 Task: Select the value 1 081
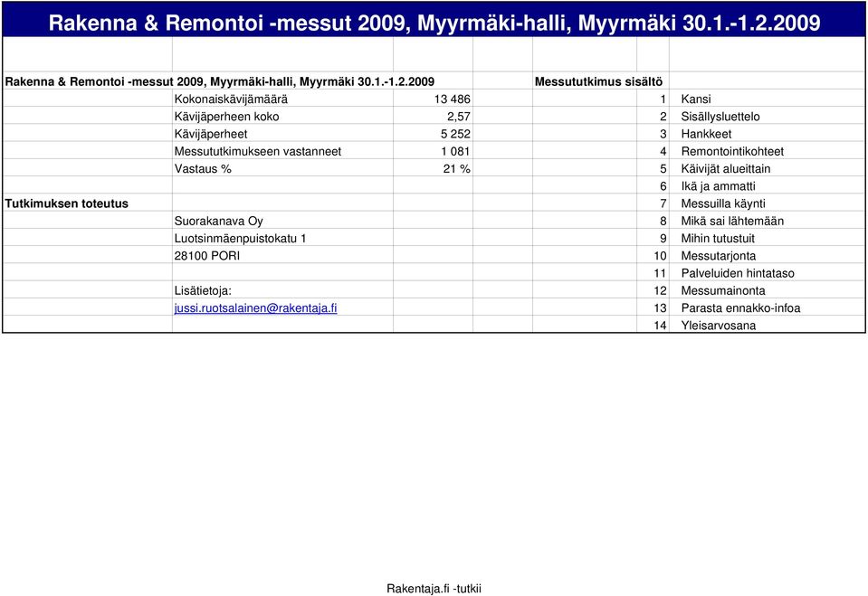pyautogui.click(x=455, y=152)
